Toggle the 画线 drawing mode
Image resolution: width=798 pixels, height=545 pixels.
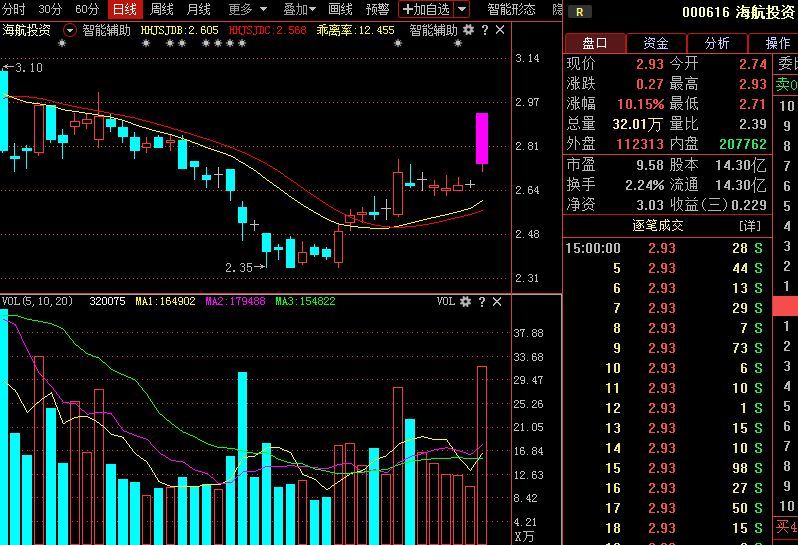(340, 9)
